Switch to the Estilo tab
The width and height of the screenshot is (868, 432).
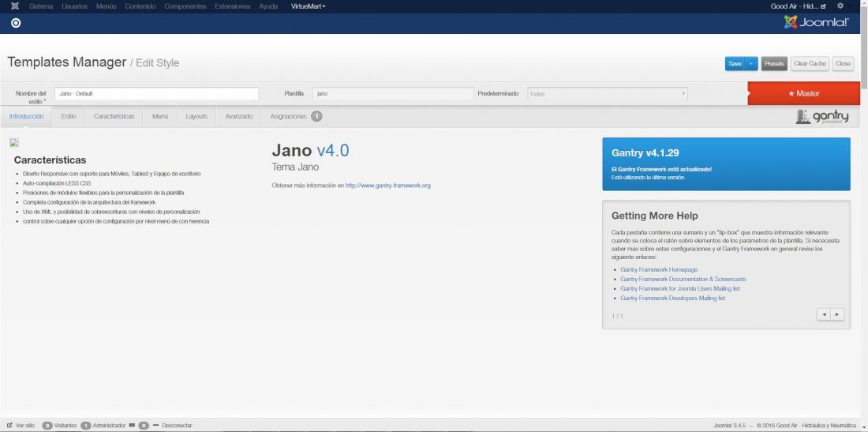pyautogui.click(x=69, y=116)
